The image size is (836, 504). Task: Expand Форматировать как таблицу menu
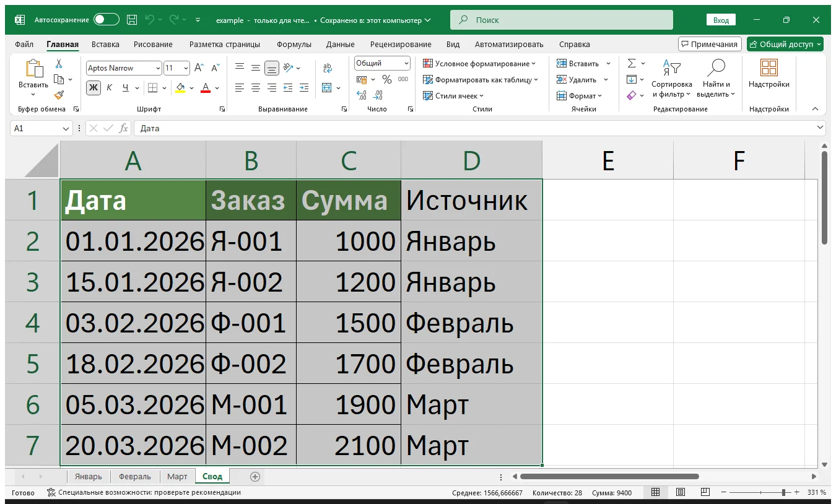[x=481, y=79]
